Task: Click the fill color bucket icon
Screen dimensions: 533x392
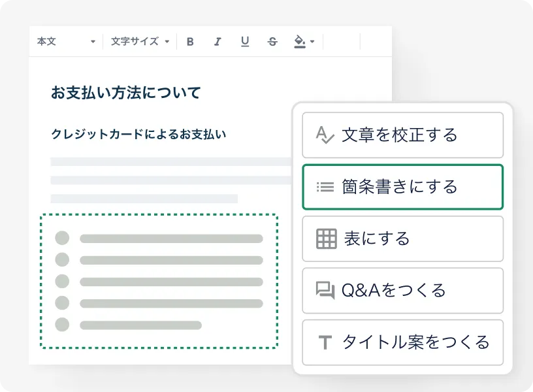Action: (300, 42)
